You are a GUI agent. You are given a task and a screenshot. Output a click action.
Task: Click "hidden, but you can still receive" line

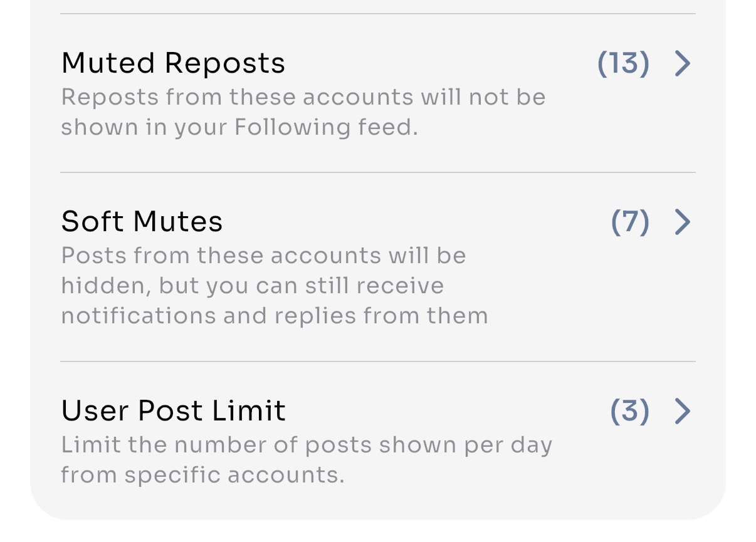click(252, 286)
